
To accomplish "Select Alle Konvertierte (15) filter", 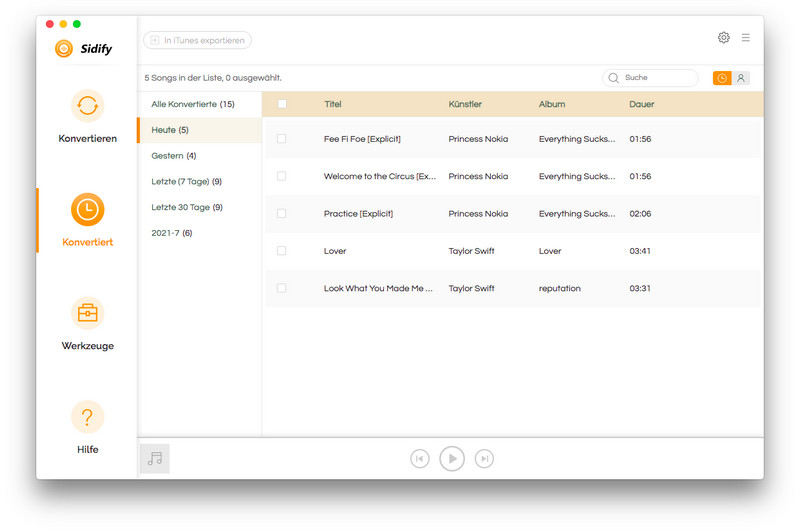I will click(199, 104).
